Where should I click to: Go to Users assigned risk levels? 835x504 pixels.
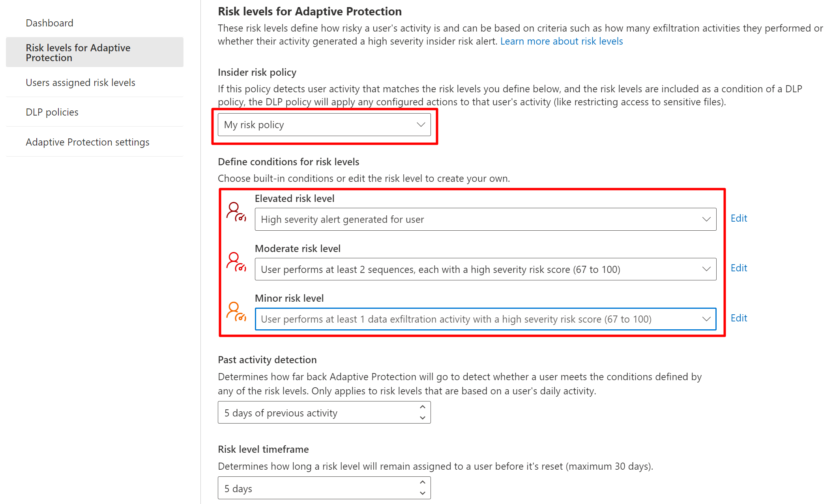[x=81, y=82]
